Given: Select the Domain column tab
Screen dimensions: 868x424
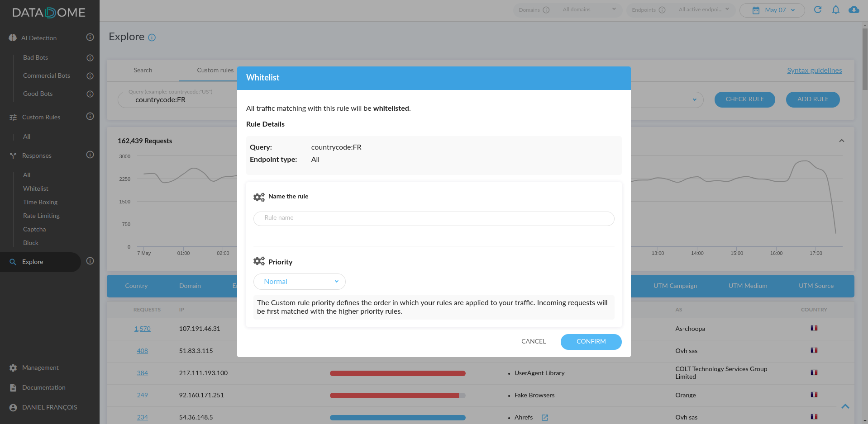Looking at the screenshot, I should coord(190,286).
